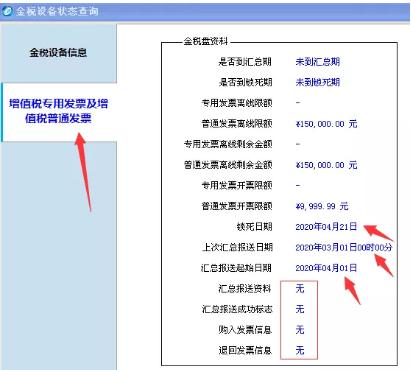The image size is (411, 370).
Task: Click the 普通发票离线剩余金额 value
Action: click(x=326, y=165)
